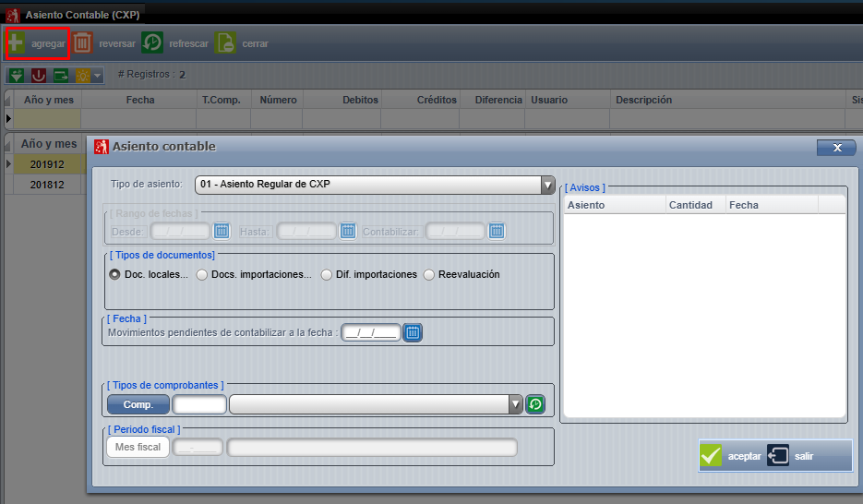Click the Movimientos pendientes date field
Viewport: 863px width, 504px height.
coord(371,332)
